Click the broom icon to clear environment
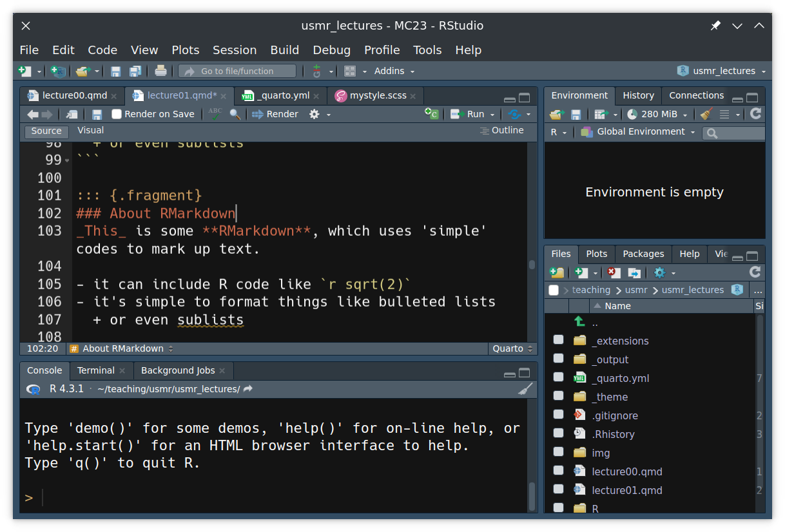 [x=706, y=114]
